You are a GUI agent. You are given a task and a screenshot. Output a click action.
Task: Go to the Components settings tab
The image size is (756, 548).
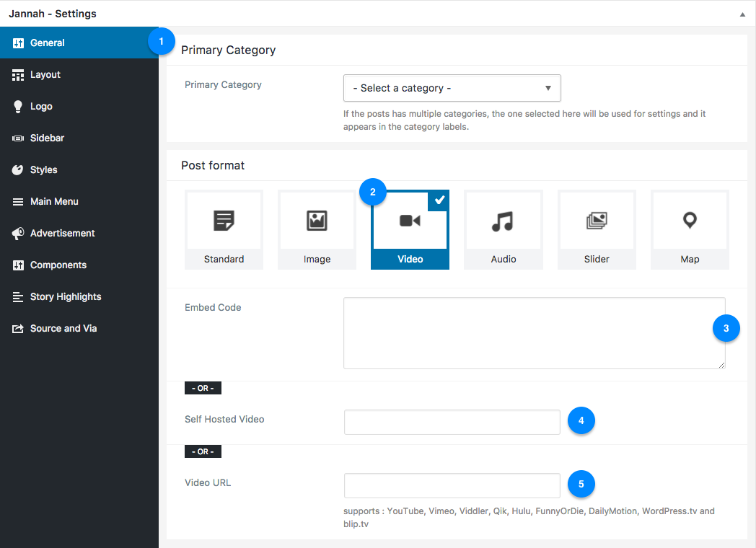[79, 265]
